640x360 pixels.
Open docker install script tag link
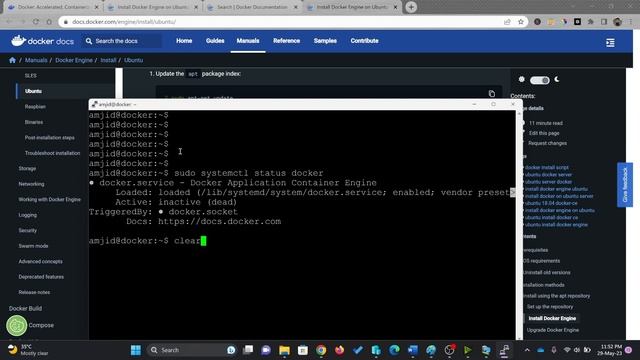click(547, 167)
